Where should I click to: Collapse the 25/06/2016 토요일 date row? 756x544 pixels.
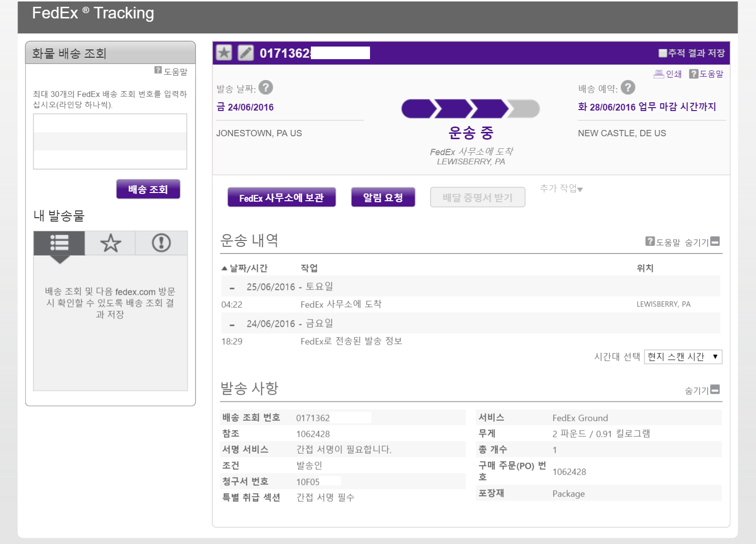[x=232, y=288]
